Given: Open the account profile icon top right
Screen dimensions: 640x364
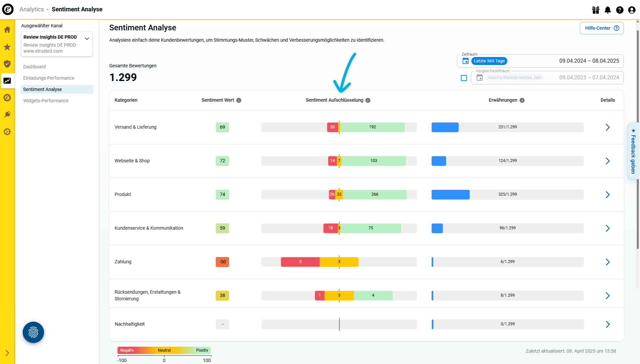Looking at the screenshot, I should 631,10.
